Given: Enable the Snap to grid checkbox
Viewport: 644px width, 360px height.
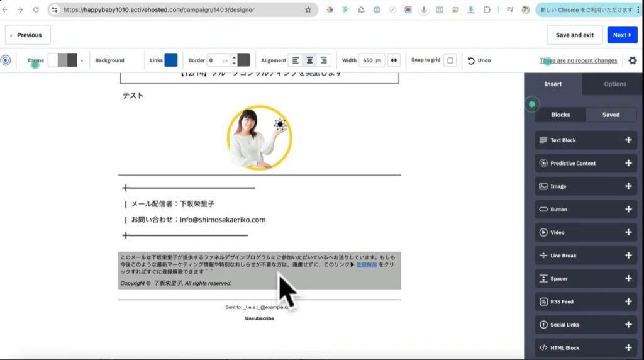Looking at the screenshot, I should (x=450, y=60).
